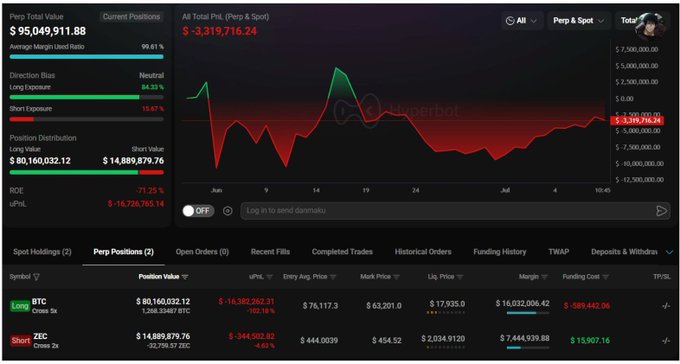Image resolution: width=680 pixels, height=364 pixels.
Task: Click the ZEC margin usage bar
Action: (528, 348)
